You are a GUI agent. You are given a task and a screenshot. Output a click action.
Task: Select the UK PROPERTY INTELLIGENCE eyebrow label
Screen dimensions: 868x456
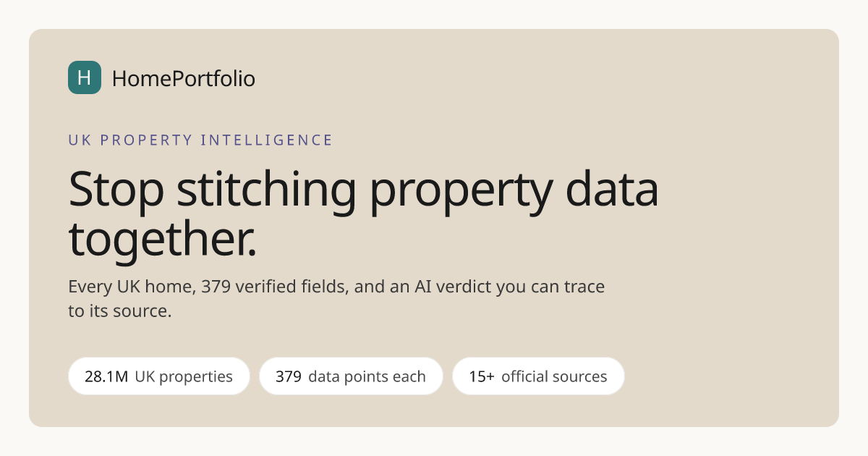[x=200, y=140]
